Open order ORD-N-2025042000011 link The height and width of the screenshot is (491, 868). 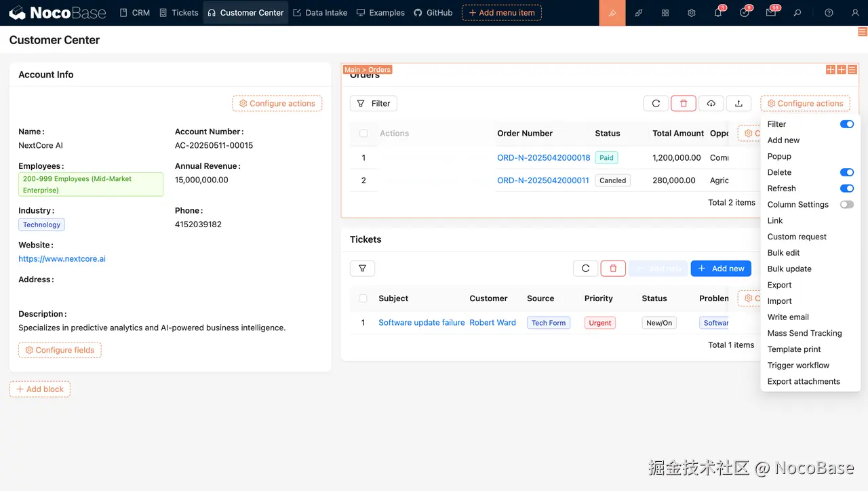tap(543, 180)
